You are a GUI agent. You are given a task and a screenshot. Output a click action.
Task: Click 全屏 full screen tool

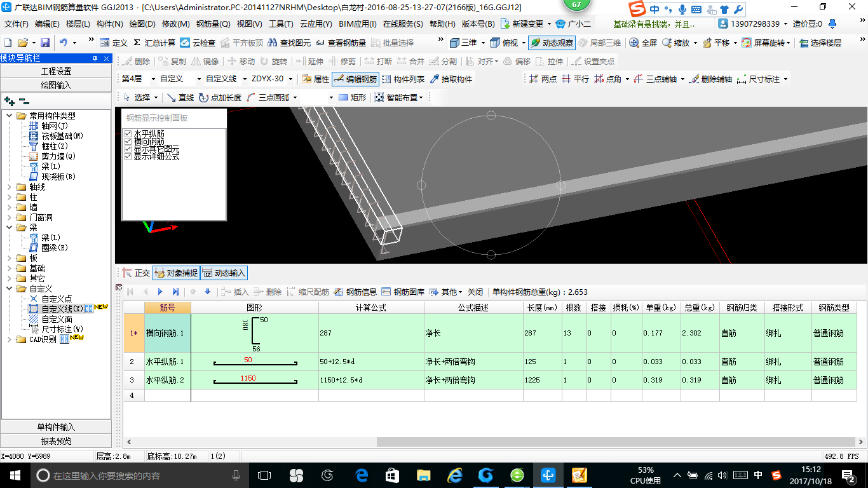point(643,43)
